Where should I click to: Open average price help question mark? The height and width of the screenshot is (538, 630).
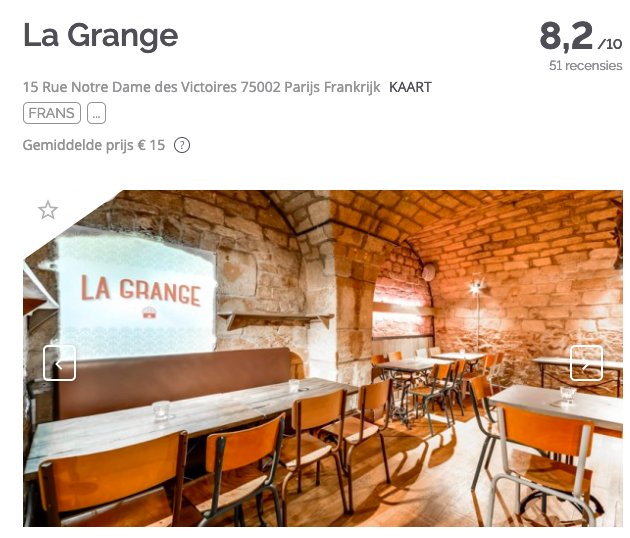tap(182, 145)
